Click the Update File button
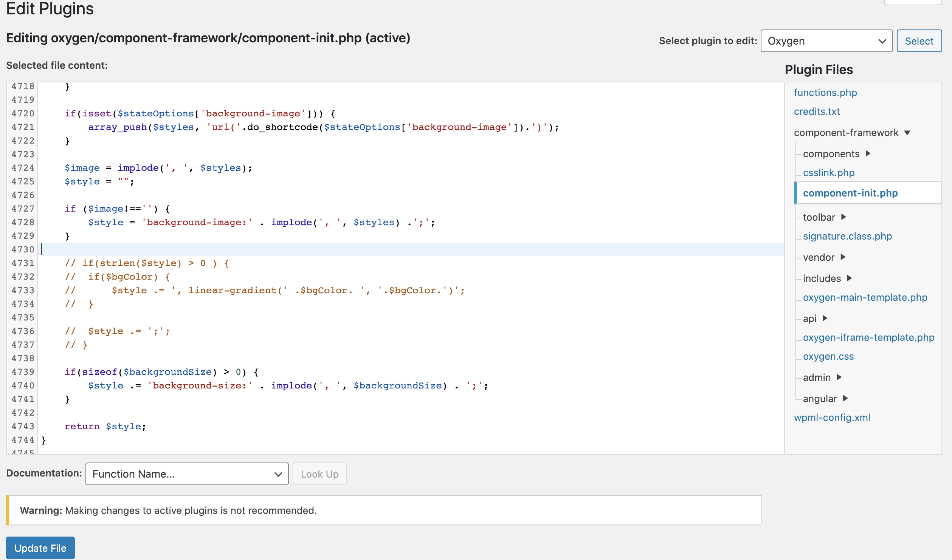This screenshot has height=560, width=952. click(40, 548)
